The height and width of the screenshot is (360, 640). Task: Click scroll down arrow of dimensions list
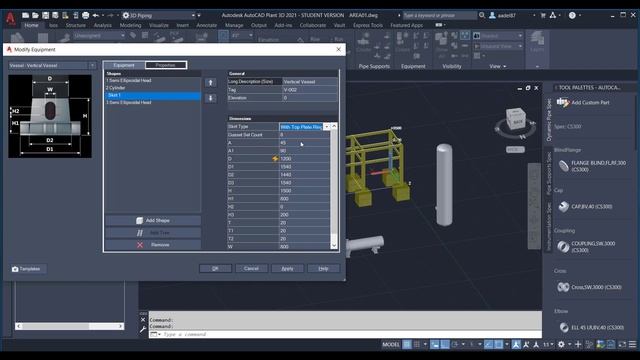[x=334, y=246]
